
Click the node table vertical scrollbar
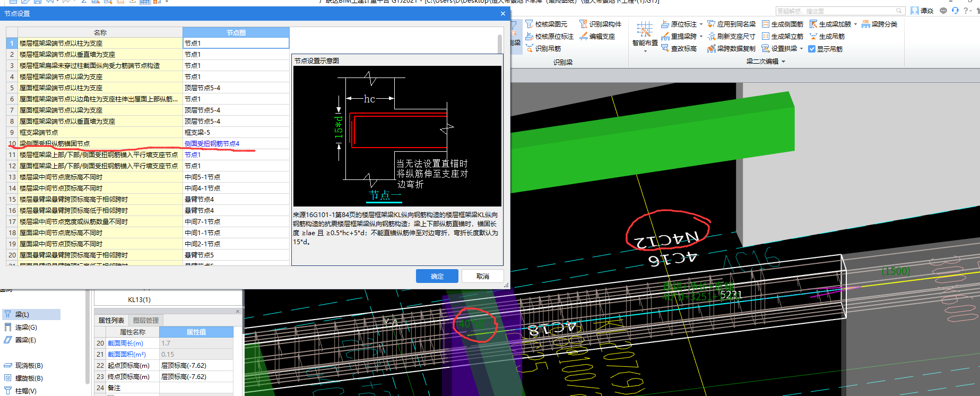pos(500,44)
